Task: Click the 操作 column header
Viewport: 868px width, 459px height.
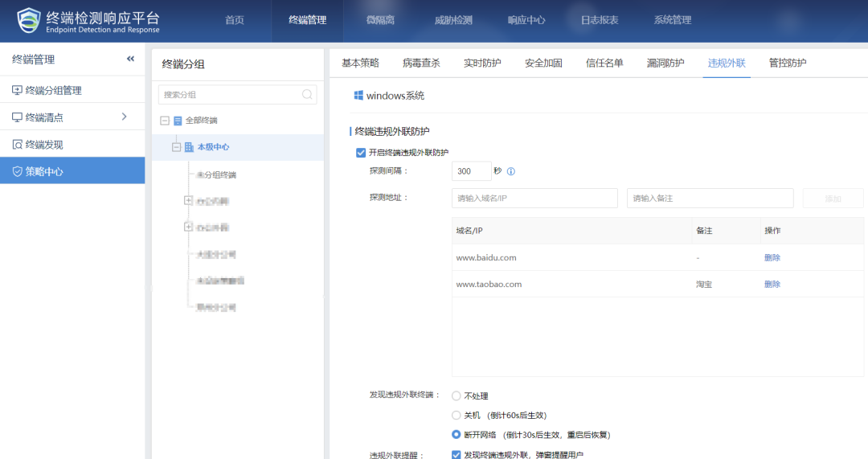Action: (x=812, y=231)
